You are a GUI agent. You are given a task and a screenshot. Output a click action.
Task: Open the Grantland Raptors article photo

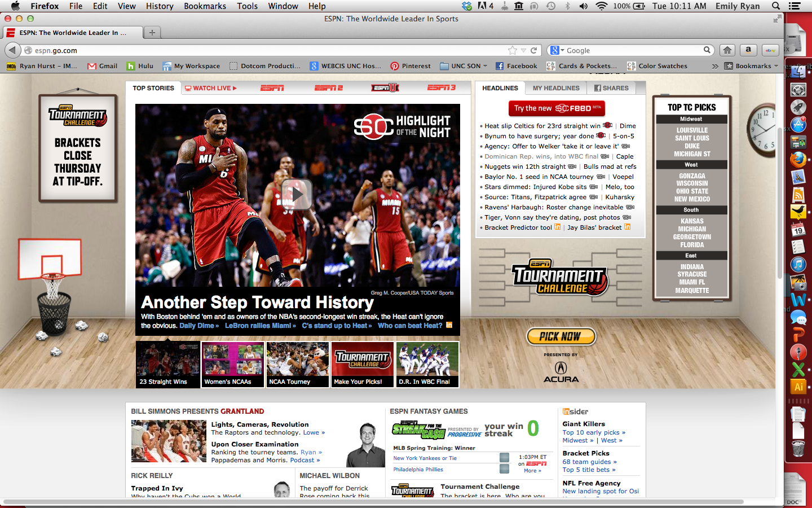(x=169, y=441)
